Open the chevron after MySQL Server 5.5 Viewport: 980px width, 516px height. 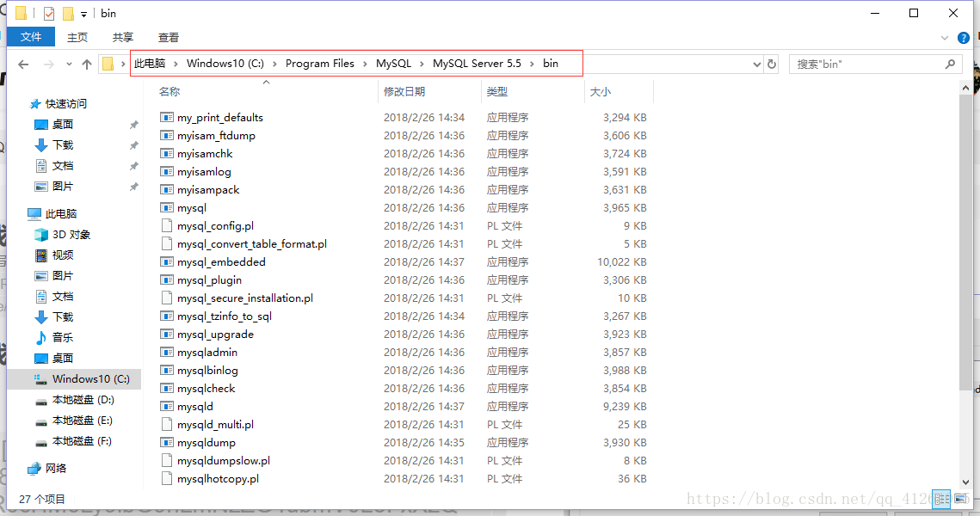click(532, 64)
